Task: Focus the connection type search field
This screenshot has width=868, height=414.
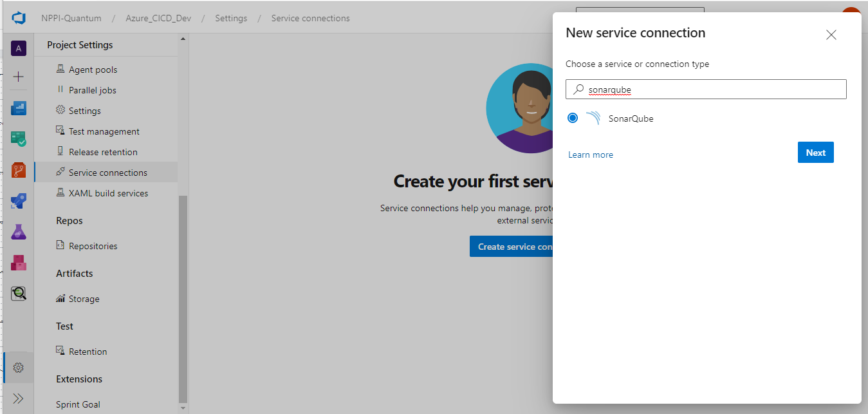Action: [706, 89]
